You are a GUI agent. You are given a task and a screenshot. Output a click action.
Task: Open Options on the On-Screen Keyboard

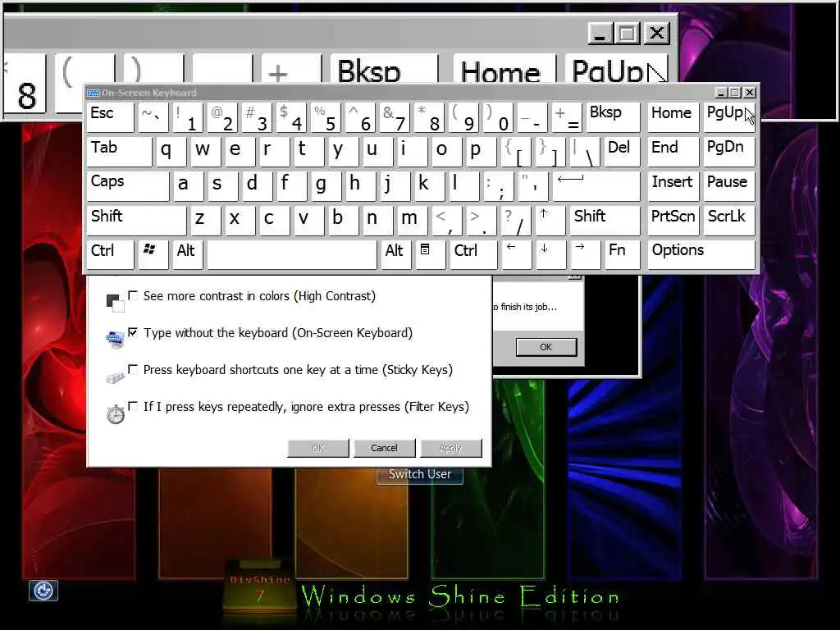click(x=701, y=254)
